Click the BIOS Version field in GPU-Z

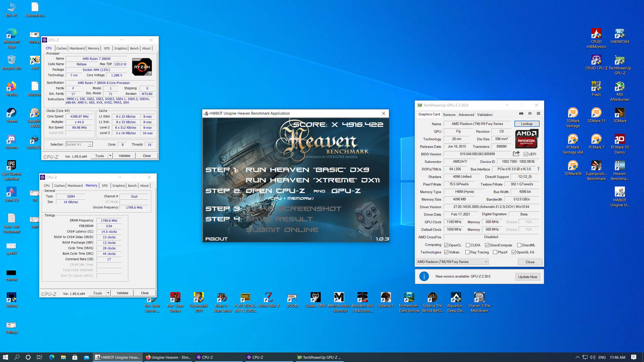tap(477, 154)
